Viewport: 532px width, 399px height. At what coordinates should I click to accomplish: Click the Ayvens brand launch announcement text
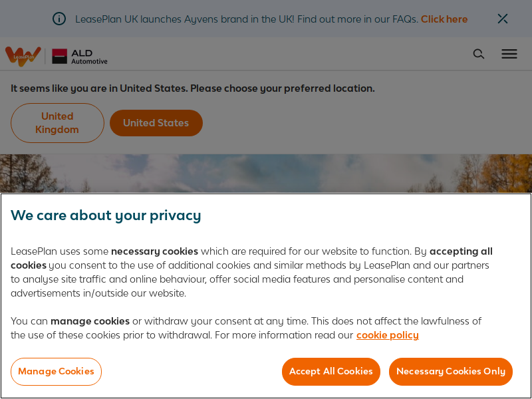pos(246,19)
